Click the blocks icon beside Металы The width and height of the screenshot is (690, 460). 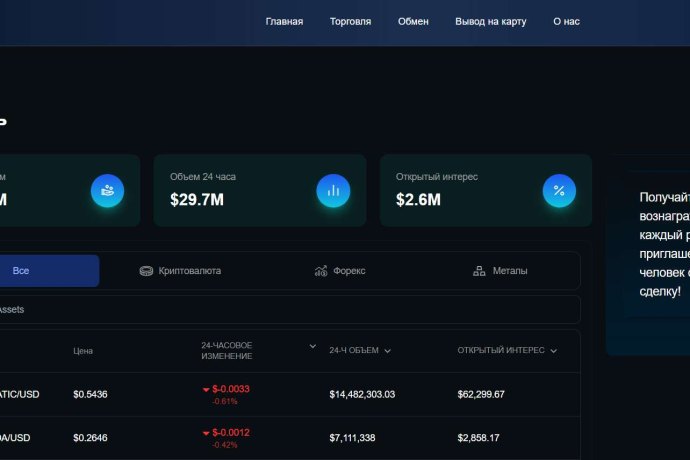[479, 271]
